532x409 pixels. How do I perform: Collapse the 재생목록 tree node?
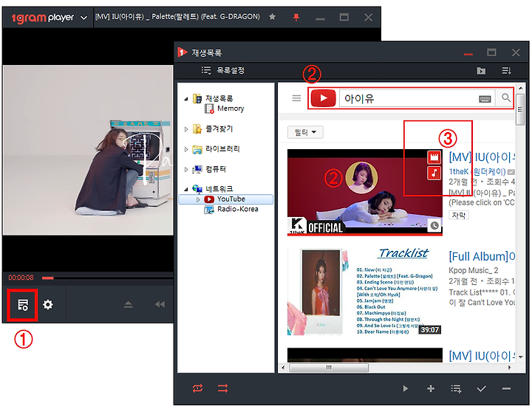point(186,99)
